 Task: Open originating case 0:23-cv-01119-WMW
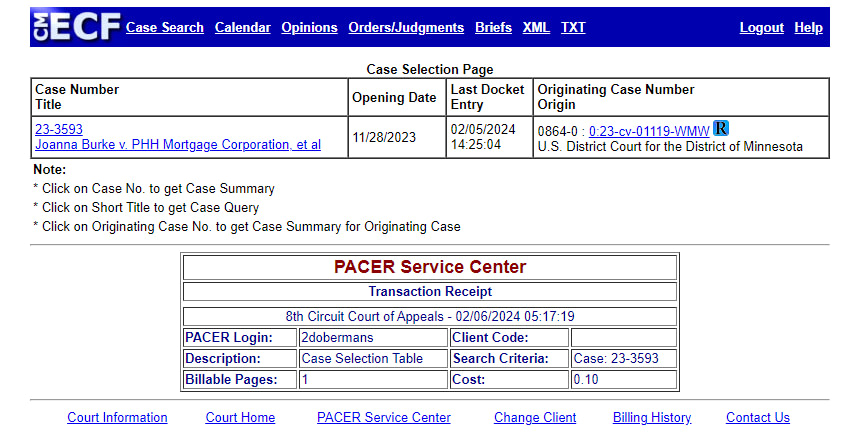click(x=649, y=131)
